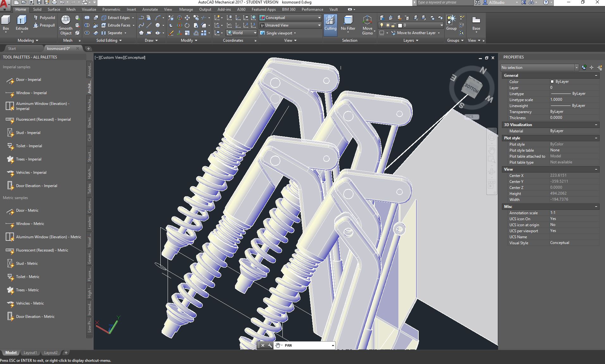605x364 pixels.
Task: Select the Move Gizmo tool
Action: point(367,25)
